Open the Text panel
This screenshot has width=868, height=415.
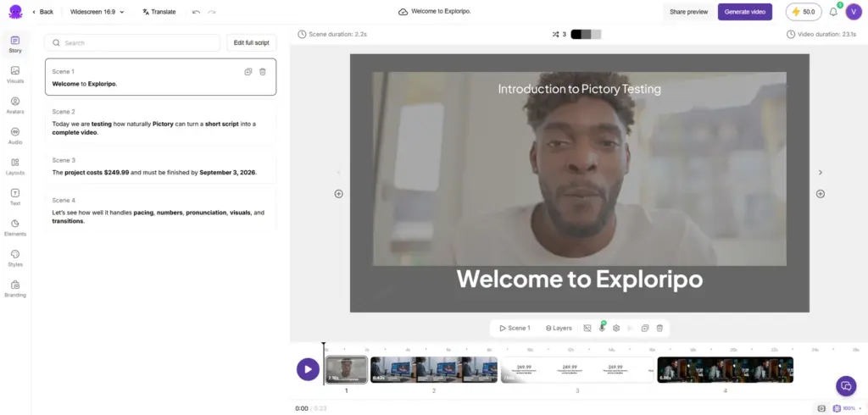point(15,197)
